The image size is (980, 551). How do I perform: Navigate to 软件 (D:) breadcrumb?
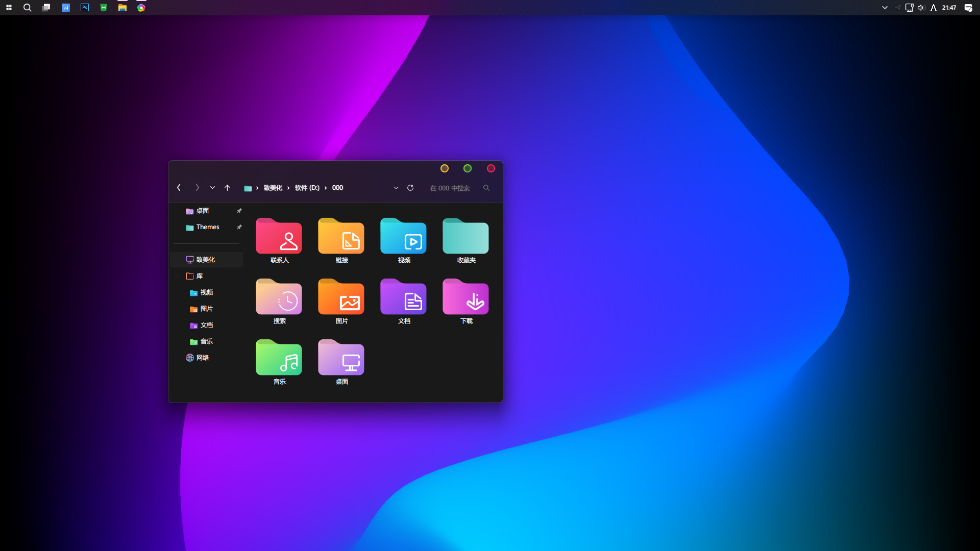[x=307, y=188]
